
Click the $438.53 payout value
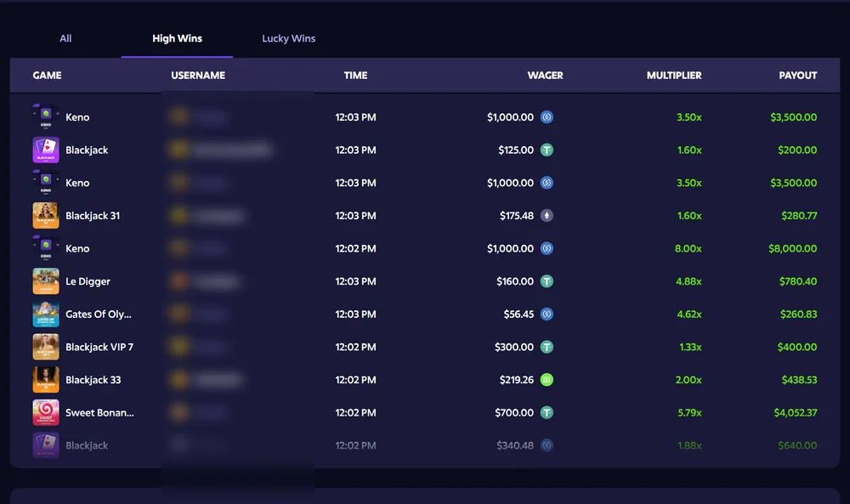pos(799,380)
